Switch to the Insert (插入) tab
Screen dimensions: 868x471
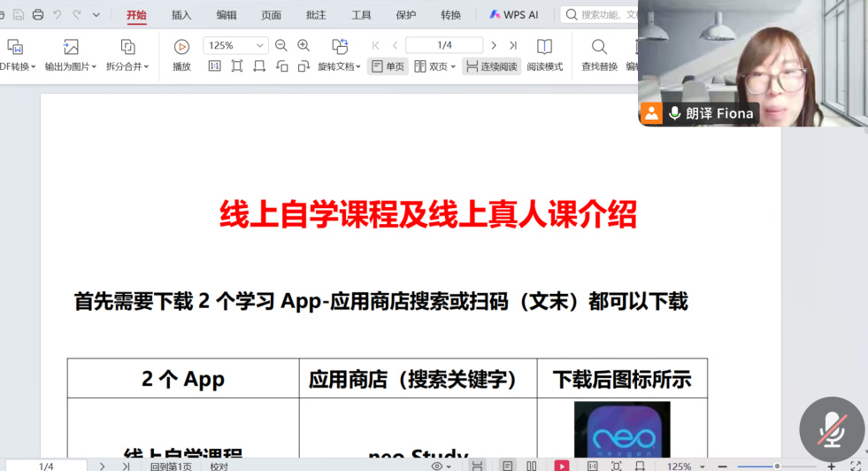tap(181, 15)
